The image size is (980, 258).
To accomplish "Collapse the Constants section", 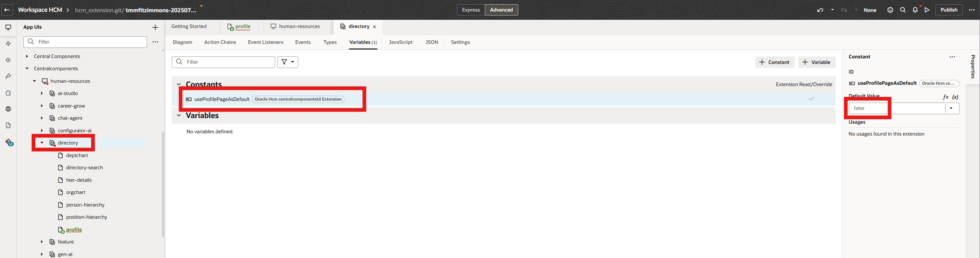I will (179, 84).
